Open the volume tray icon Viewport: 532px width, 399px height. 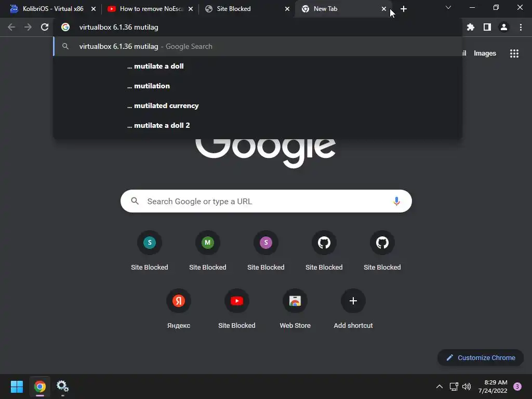coord(467,387)
